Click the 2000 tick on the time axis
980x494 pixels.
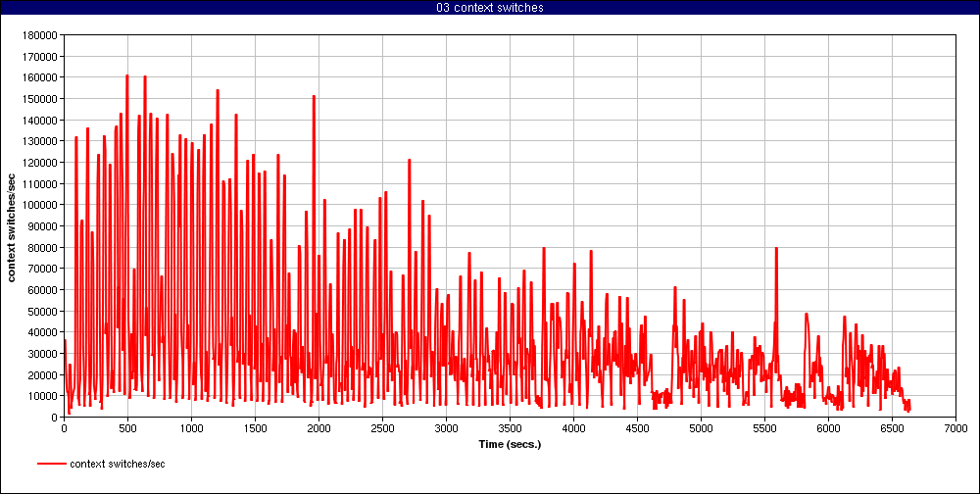(318, 428)
